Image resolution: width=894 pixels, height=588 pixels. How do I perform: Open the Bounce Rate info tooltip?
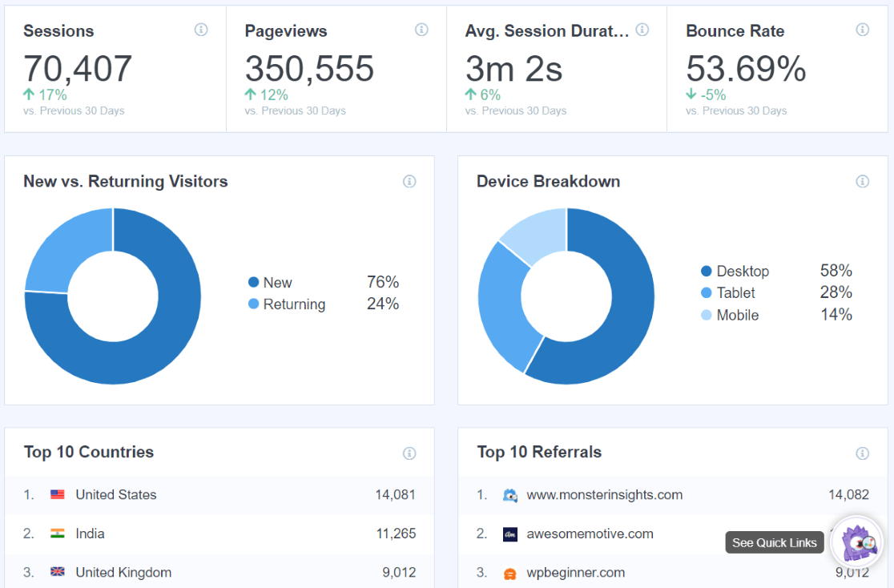(x=862, y=30)
